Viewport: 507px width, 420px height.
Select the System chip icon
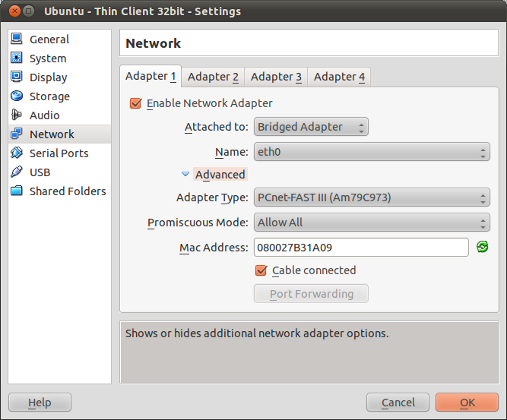coord(17,58)
